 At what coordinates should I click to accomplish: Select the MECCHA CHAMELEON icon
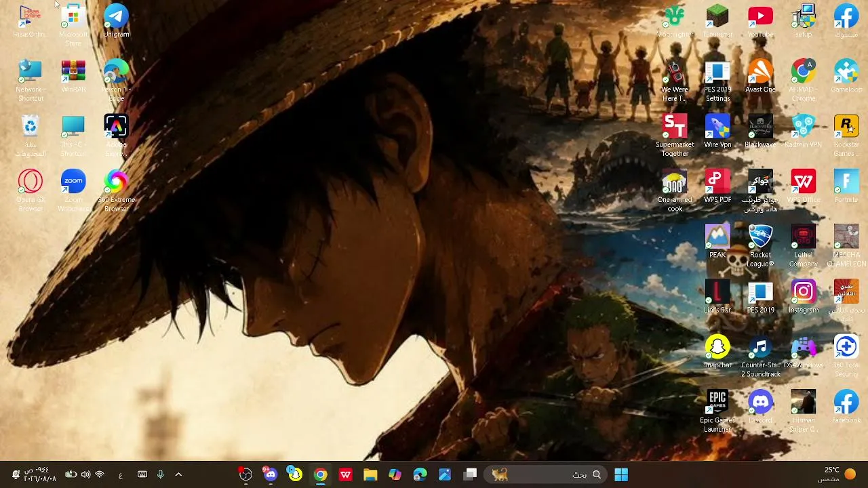(x=846, y=245)
